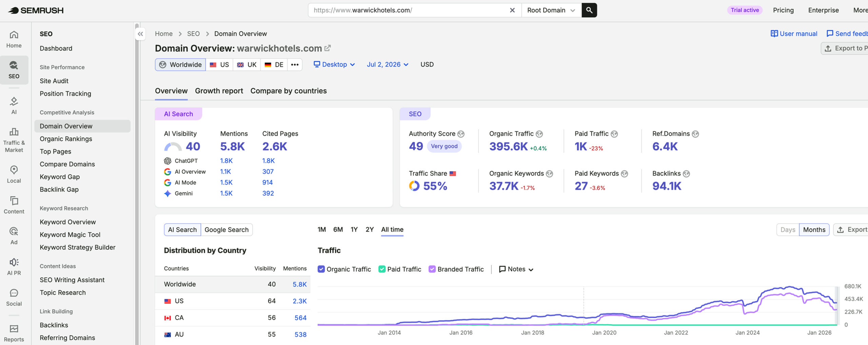Select the 1Y time range
The height and width of the screenshot is (345, 868).
coord(354,230)
